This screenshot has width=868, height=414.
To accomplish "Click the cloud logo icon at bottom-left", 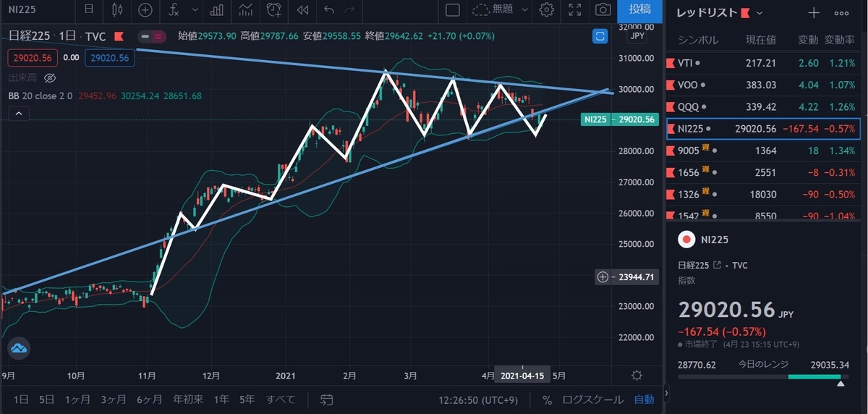I will pyautogui.click(x=19, y=348).
